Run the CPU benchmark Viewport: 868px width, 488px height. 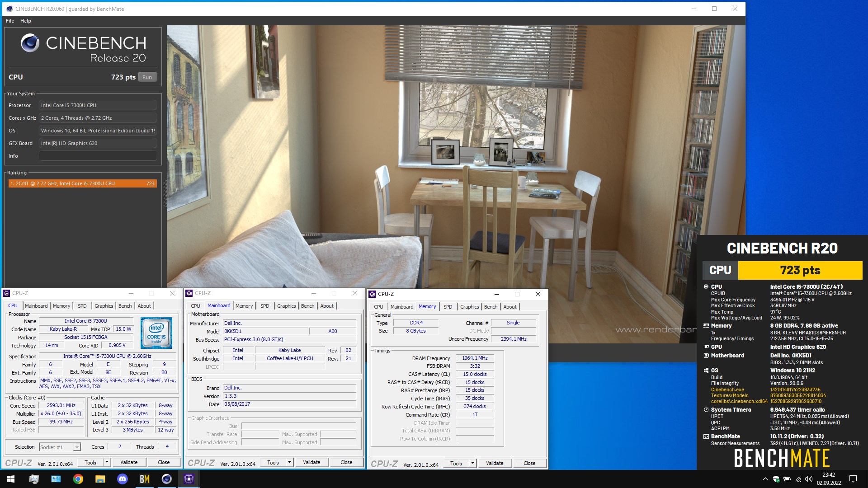(x=147, y=77)
